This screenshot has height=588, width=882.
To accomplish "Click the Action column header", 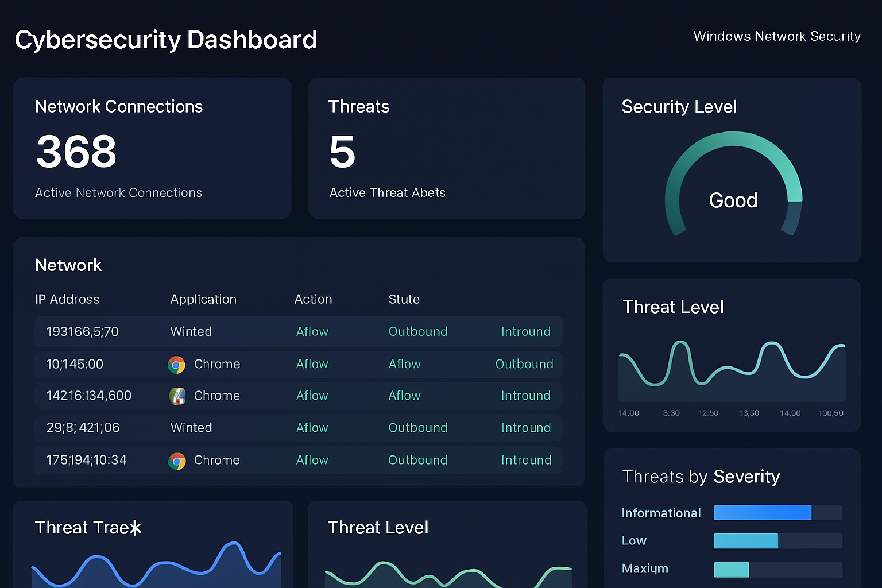I will click(x=313, y=299).
